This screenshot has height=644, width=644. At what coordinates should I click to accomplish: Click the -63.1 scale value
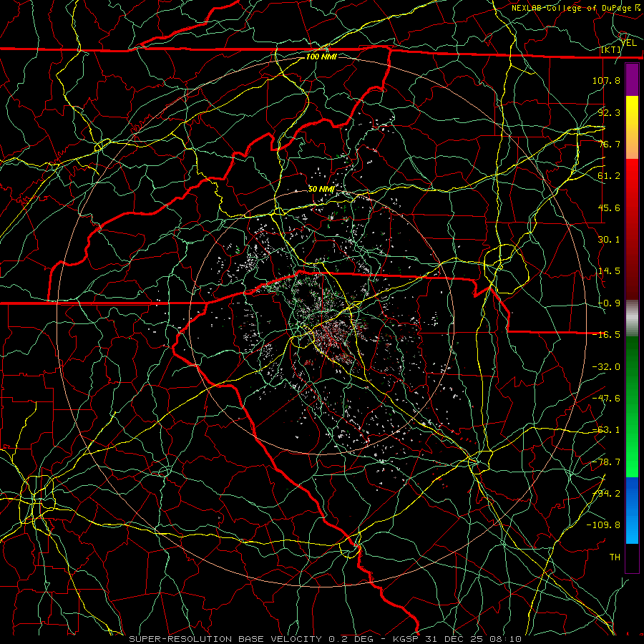click(606, 429)
